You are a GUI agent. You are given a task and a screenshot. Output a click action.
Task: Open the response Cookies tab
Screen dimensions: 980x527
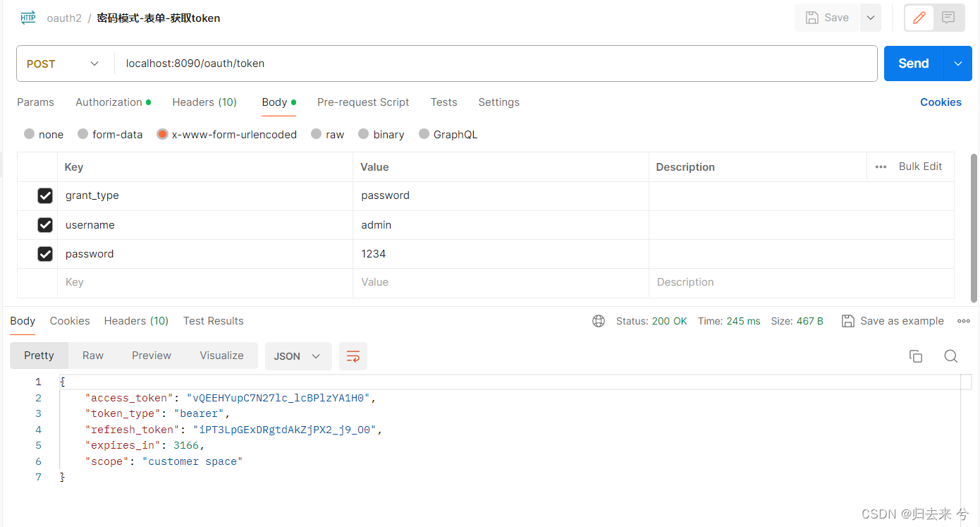click(70, 321)
